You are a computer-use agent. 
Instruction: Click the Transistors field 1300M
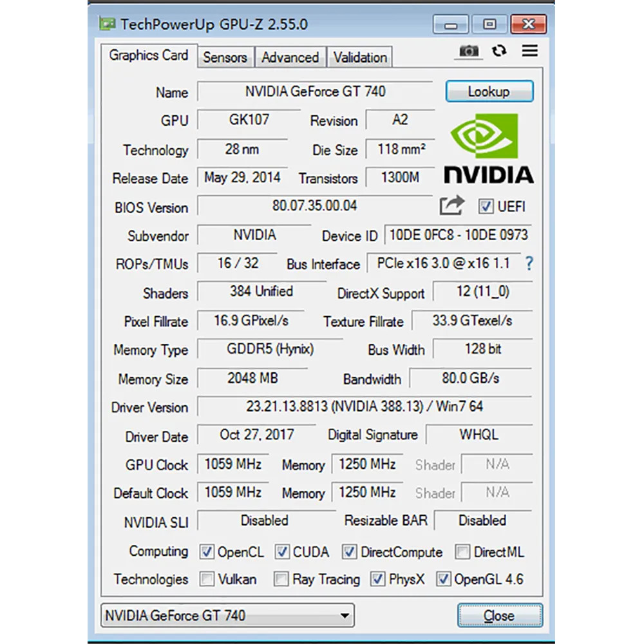point(400,177)
